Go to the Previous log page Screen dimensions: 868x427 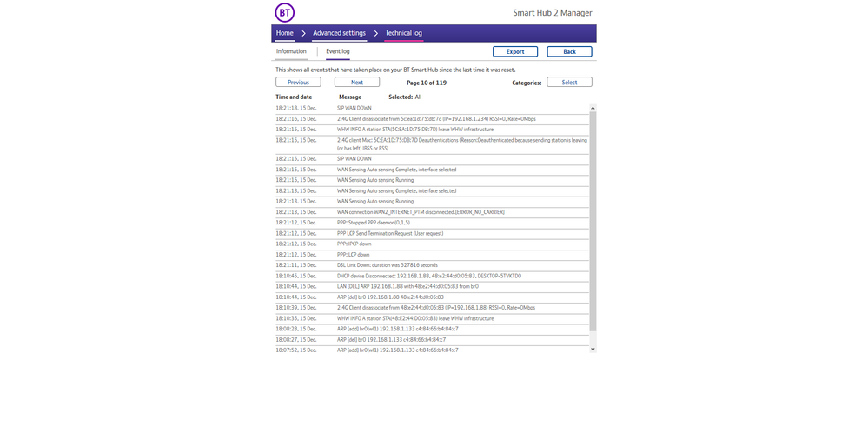point(298,83)
